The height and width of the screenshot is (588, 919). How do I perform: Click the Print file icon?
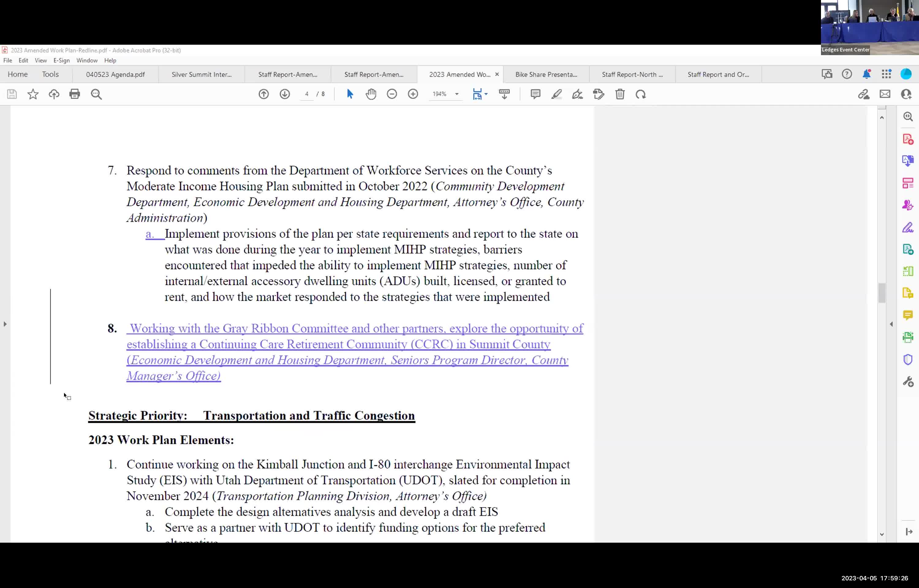75,94
